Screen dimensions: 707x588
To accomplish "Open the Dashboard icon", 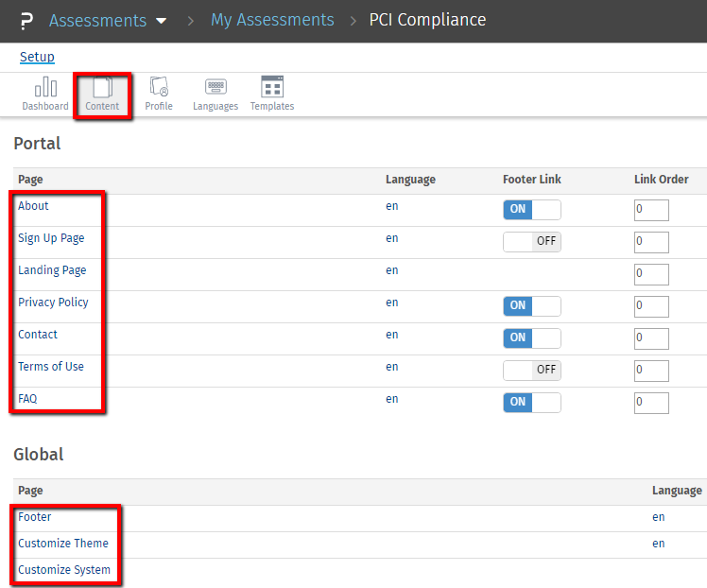I will tap(45, 87).
